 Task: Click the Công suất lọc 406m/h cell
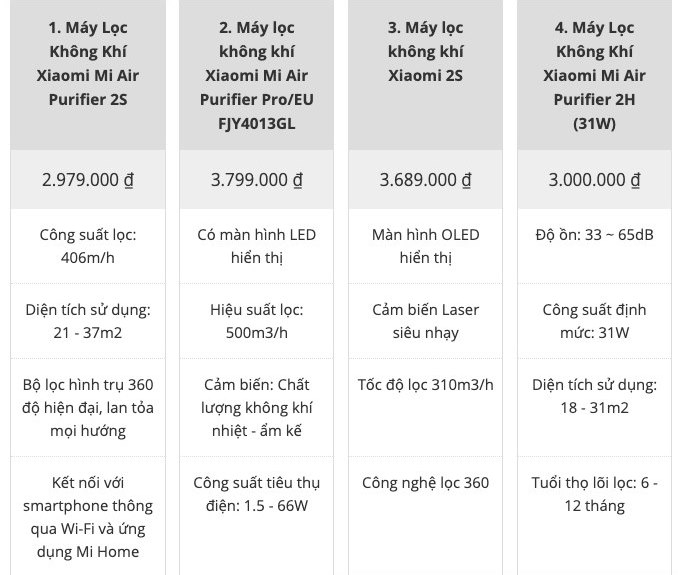88,246
